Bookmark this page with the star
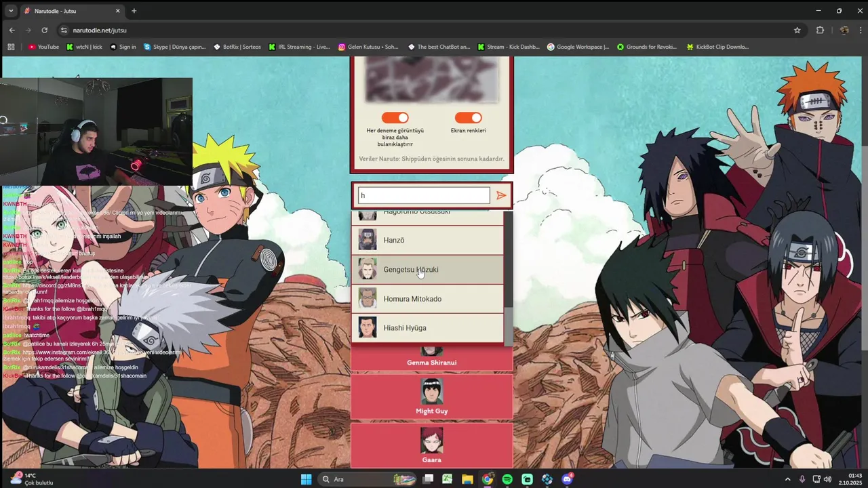Viewport: 868px width, 488px height. point(797,30)
